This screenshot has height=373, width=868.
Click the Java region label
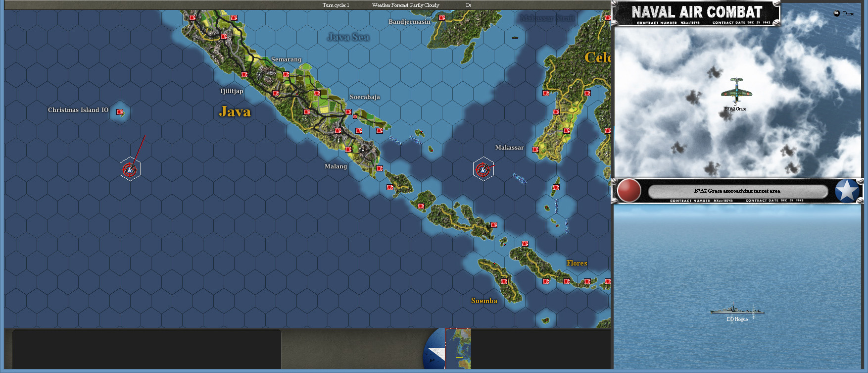click(235, 111)
